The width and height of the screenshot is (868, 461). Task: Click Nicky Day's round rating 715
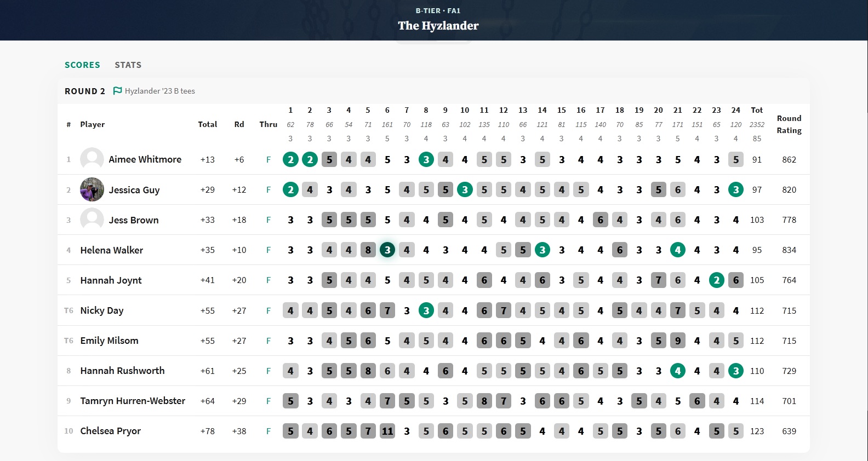(789, 310)
